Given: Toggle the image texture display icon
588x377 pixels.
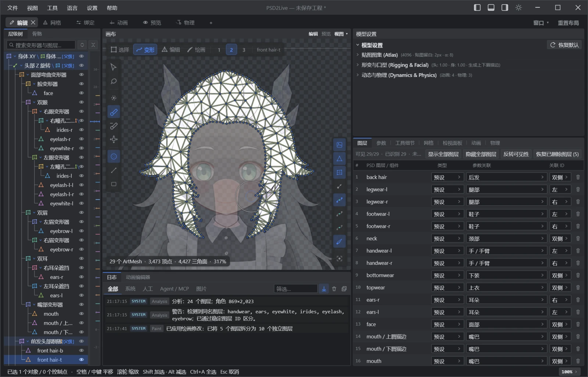Looking at the screenshot, I should tap(339, 145).
